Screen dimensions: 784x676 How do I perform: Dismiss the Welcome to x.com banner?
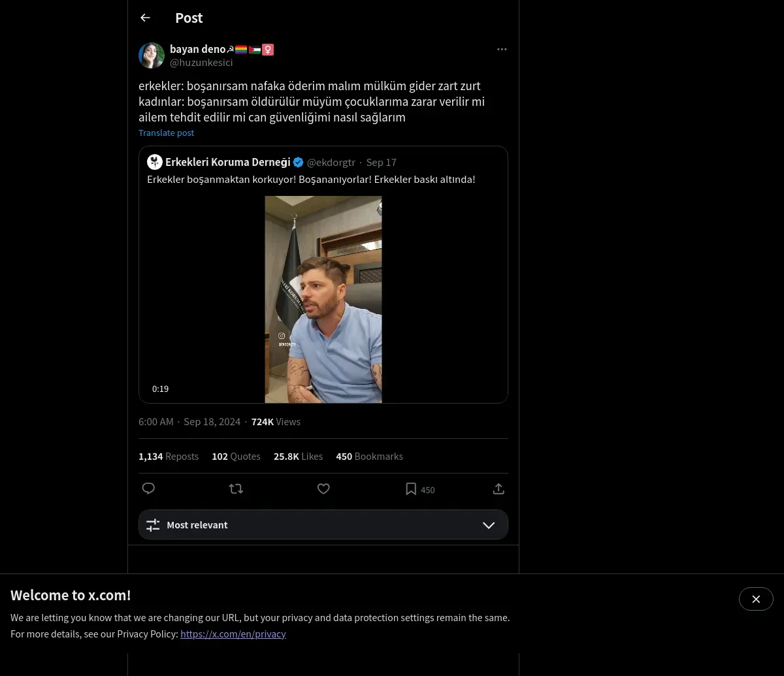[x=756, y=599]
